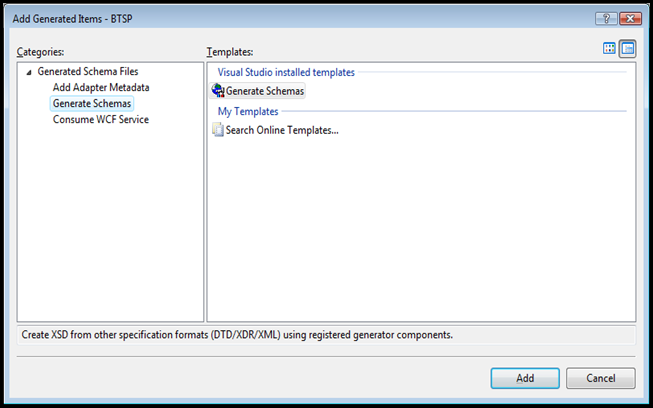Viewport: 653px width, 408px height.
Task: Close the Add Generated Items dialog
Action: click(629, 19)
